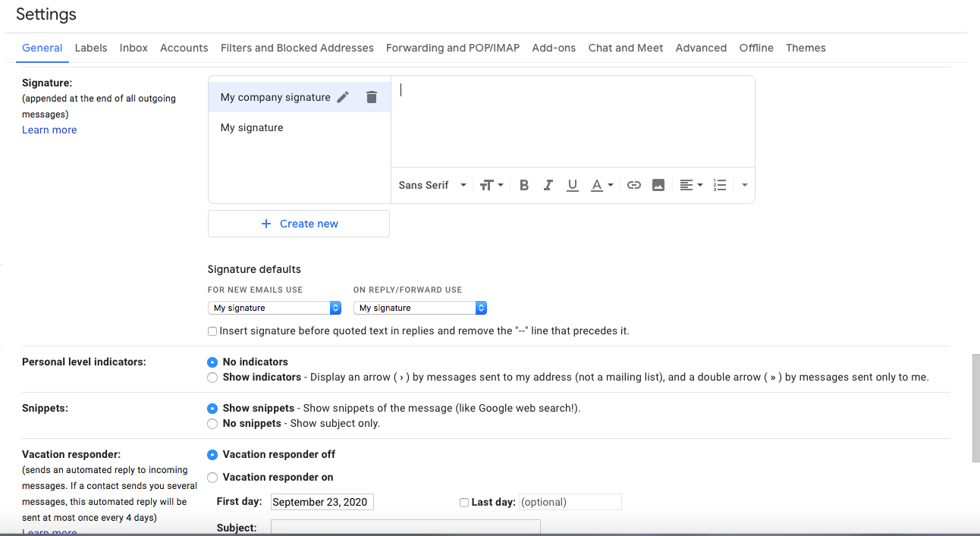This screenshot has width=980, height=536.
Task: Open the 'On reply/forward use' signature dropdown
Action: [x=420, y=307]
